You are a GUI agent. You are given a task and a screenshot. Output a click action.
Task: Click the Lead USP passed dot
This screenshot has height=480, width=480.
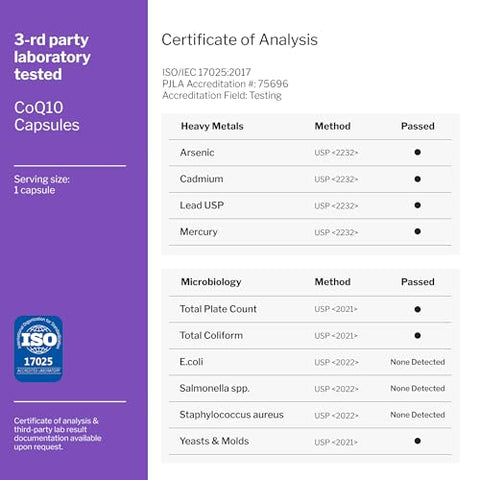pos(417,205)
